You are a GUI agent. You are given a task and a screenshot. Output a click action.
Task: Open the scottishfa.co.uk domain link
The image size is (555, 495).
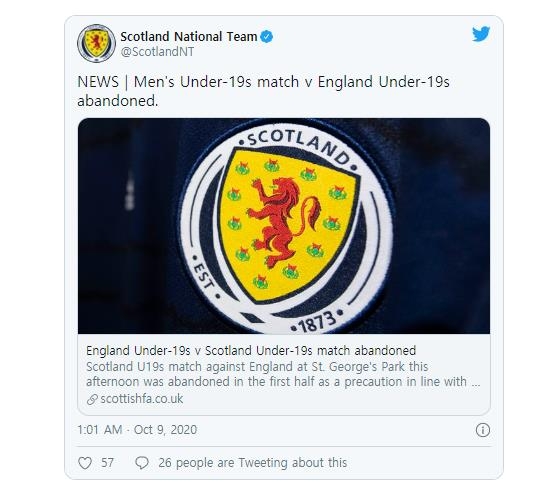[x=142, y=399]
